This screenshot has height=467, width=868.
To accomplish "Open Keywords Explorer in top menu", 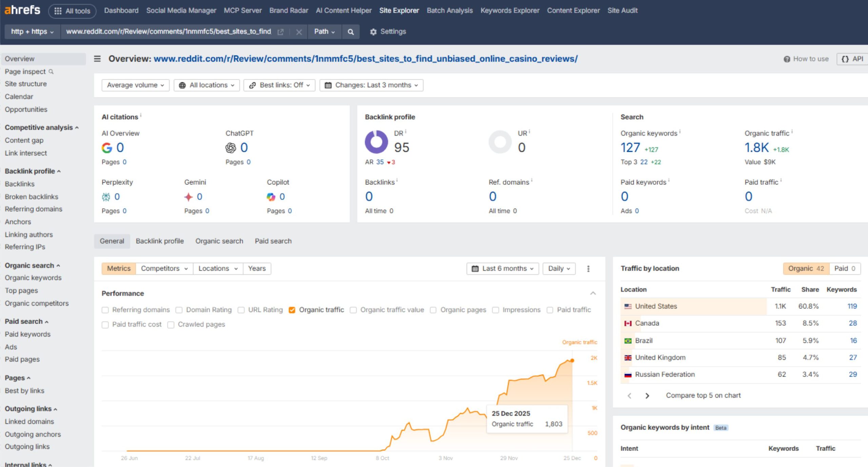I will pos(510,11).
